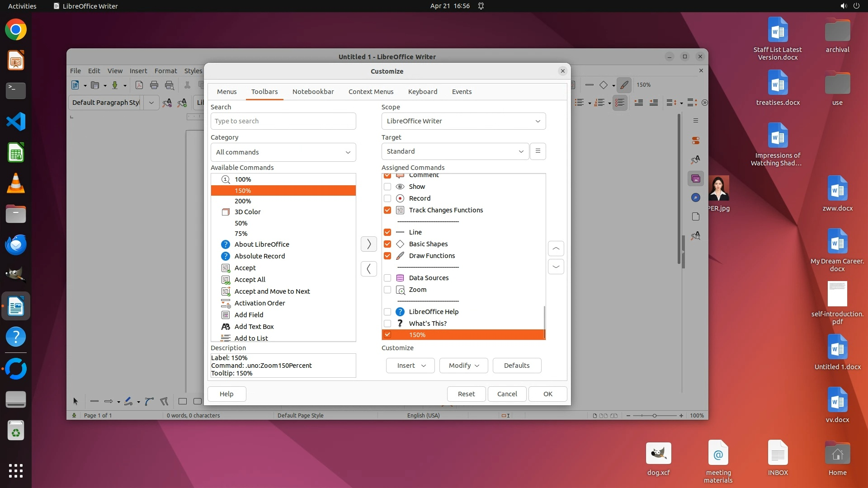Click the Export as PDF toolbar icon

(139, 85)
